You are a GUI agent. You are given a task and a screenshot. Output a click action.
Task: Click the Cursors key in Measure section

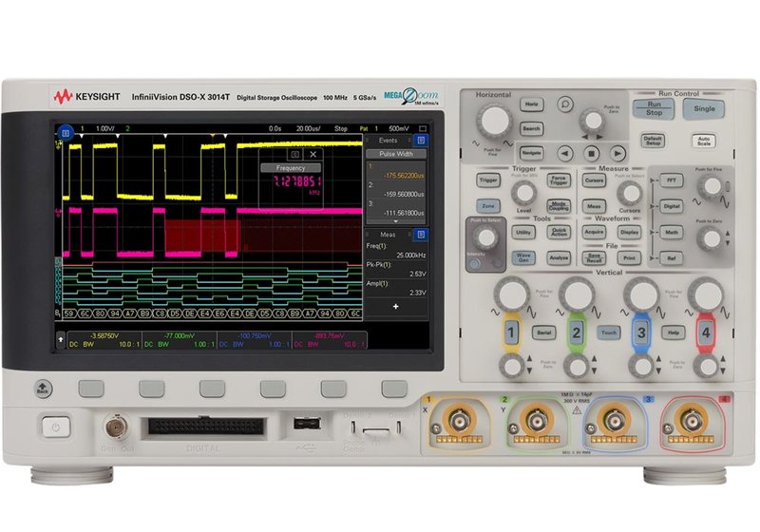coord(594,180)
